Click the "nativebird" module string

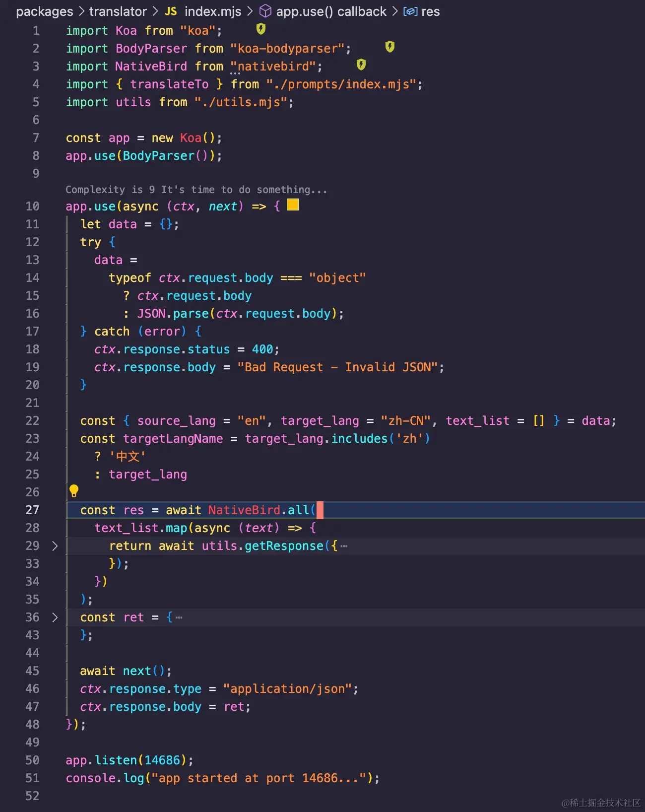(x=273, y=67)
